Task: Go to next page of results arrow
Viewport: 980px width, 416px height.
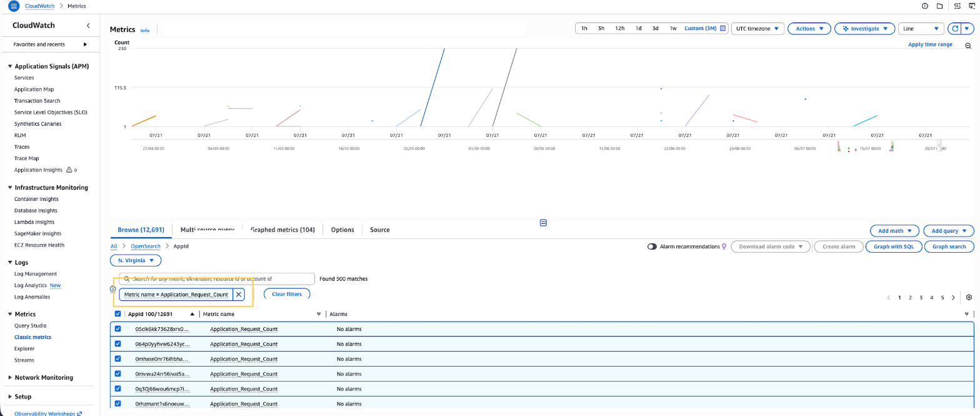Action: (953, 298)
